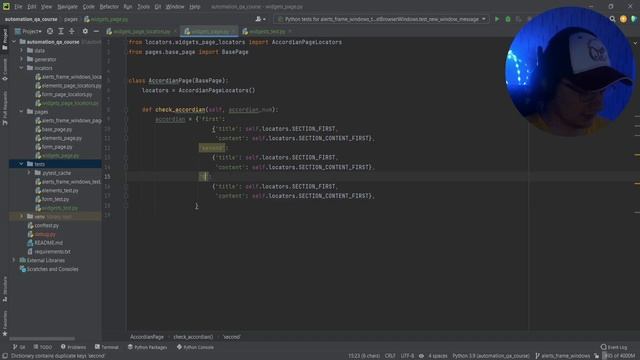Open the Terminal tool window

(x=107, y=347)
